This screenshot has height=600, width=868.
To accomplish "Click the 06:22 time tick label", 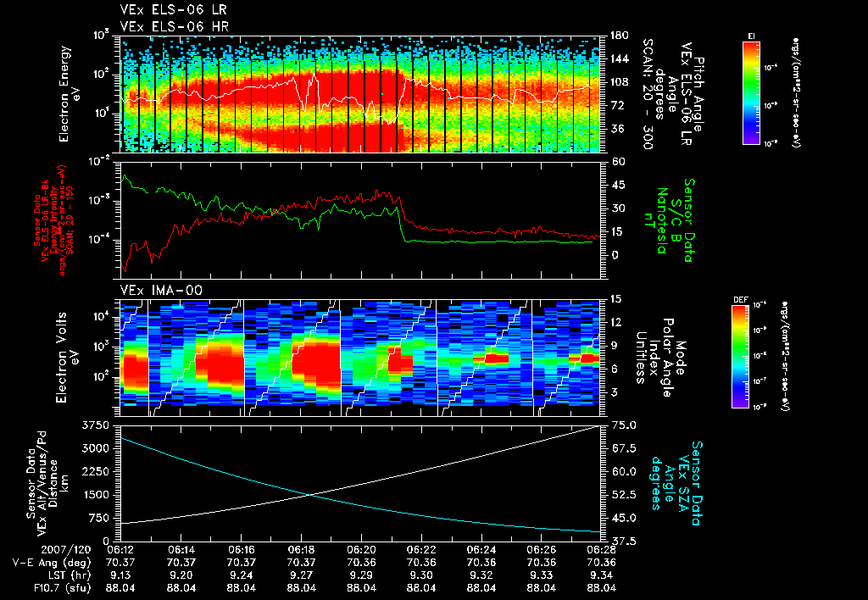I will click(421, 548).
